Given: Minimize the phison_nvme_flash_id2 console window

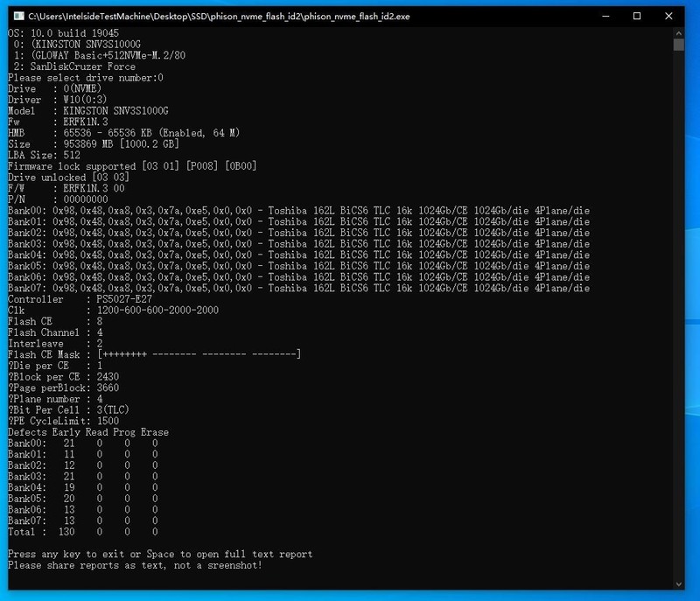Looking at the screenshot, I should (x=605, y=16).
